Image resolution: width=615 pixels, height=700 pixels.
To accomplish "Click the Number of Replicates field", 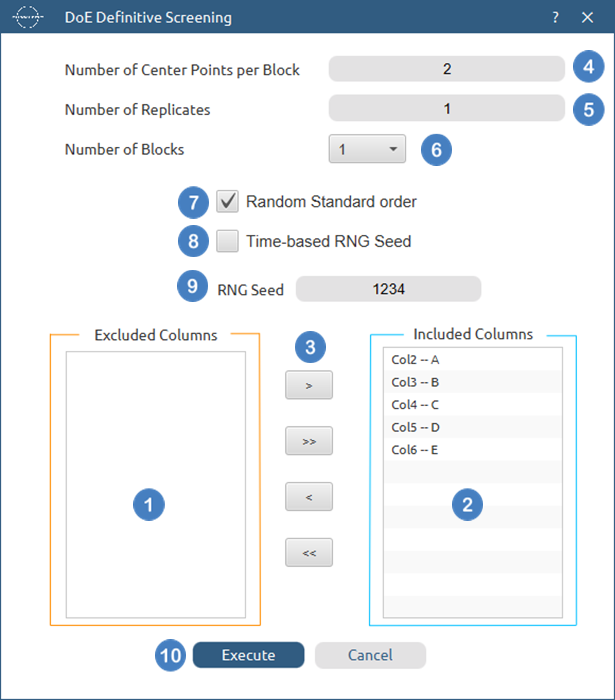I will click(446, 108).
